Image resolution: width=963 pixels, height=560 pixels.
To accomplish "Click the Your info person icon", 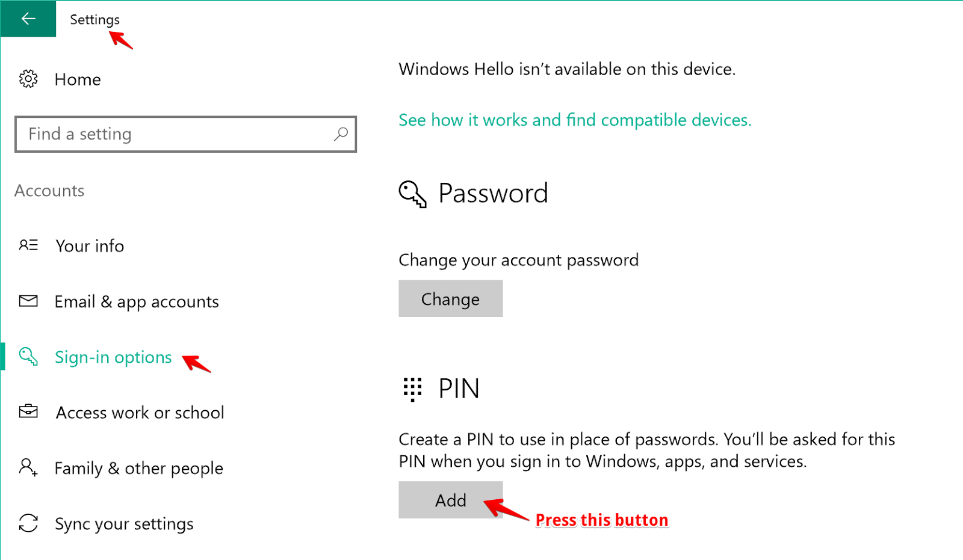I will point(28,245).
